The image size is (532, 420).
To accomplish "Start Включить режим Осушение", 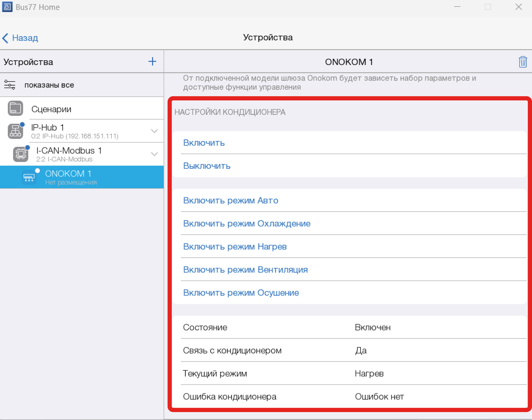I will (241, 293).
